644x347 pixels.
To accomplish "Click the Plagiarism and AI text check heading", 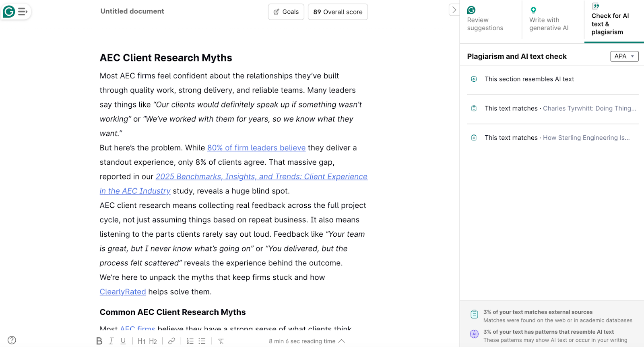I will coord(517,56).
